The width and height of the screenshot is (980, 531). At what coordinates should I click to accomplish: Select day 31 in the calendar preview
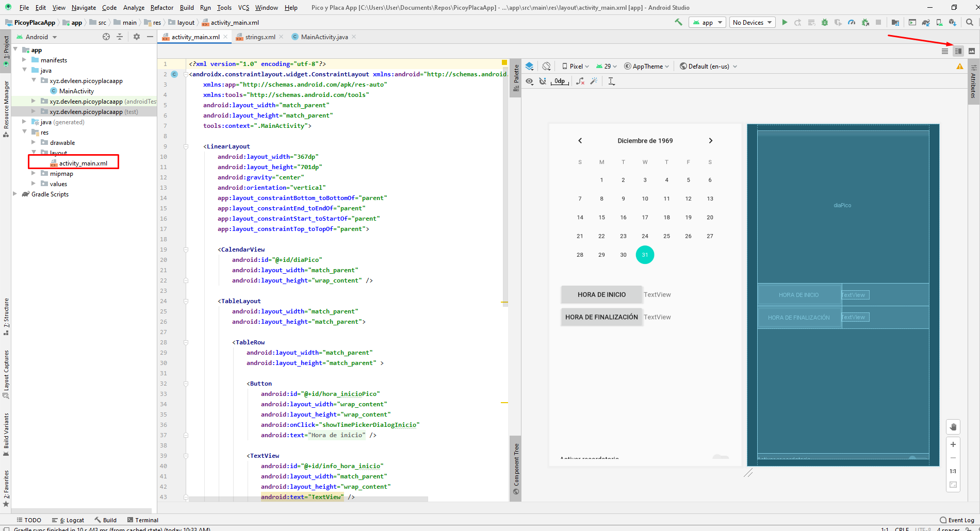tap(645, 254)
